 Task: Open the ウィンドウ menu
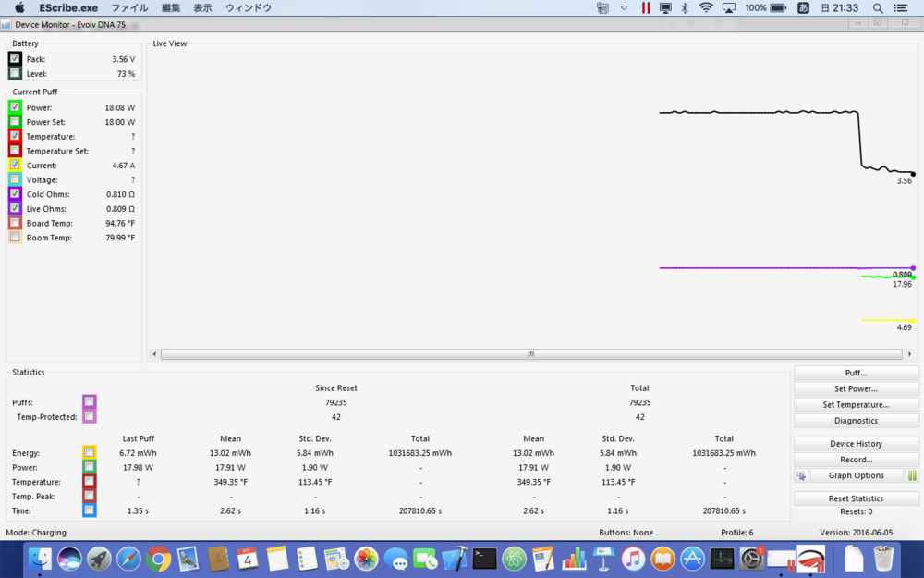[x=248, y=7]
